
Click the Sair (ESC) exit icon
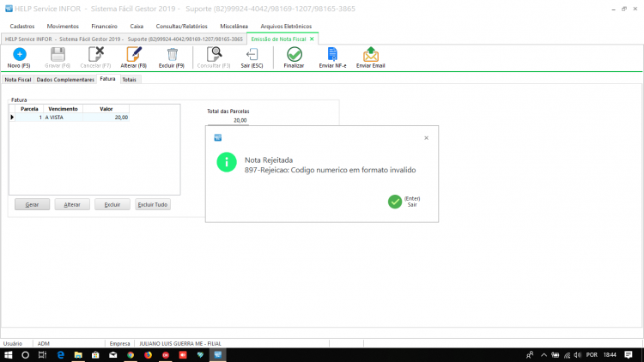[252, 55]
